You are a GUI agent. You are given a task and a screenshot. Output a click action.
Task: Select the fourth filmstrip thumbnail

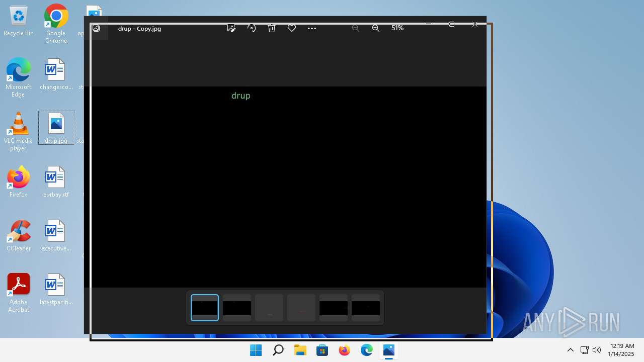[301, 308]
